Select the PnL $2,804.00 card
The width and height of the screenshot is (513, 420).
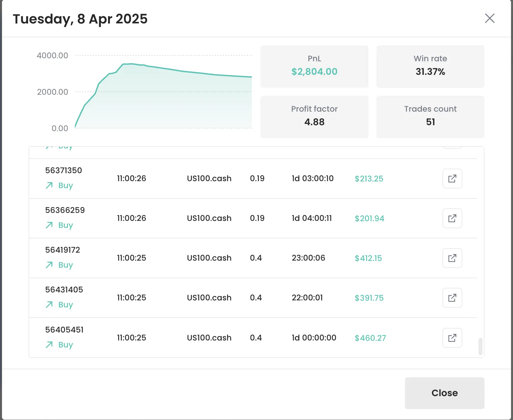[x=314, y=67]
